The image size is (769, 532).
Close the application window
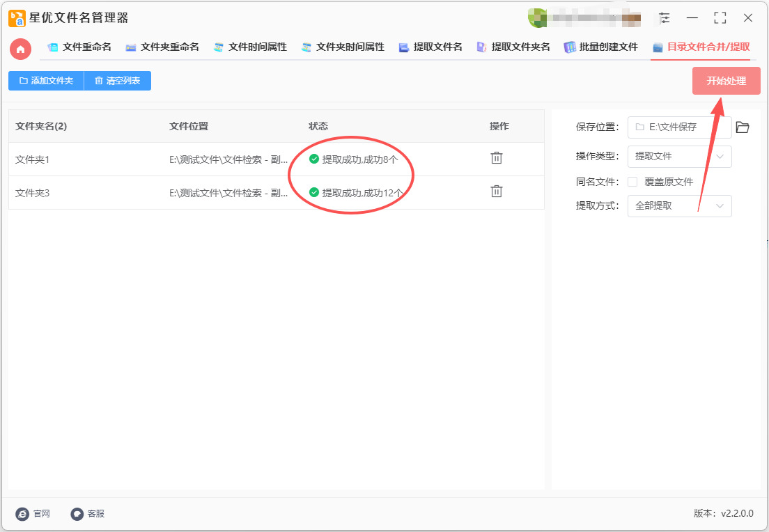click(748, 18)
